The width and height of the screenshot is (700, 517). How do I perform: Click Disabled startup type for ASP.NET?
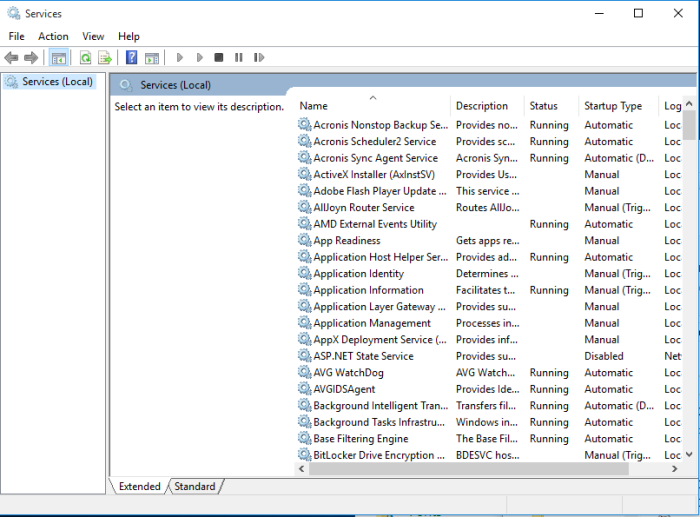pos(604,356)
